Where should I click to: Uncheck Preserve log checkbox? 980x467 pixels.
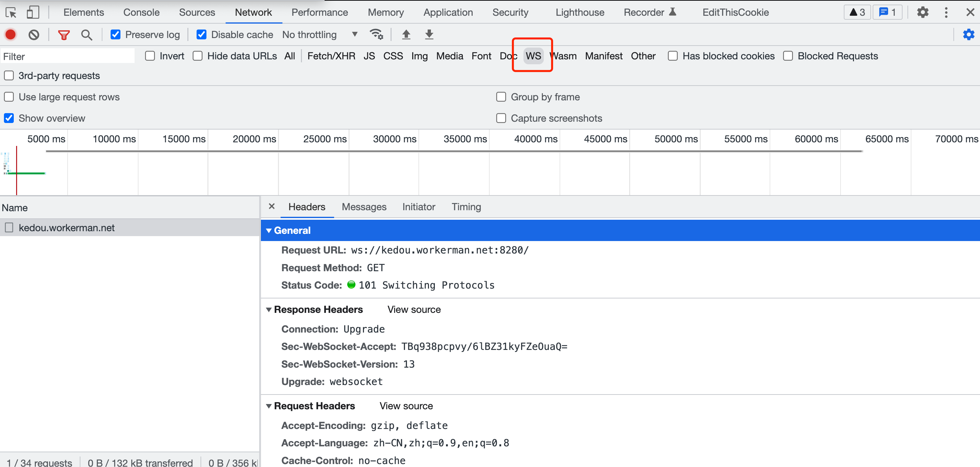(115, 35)
